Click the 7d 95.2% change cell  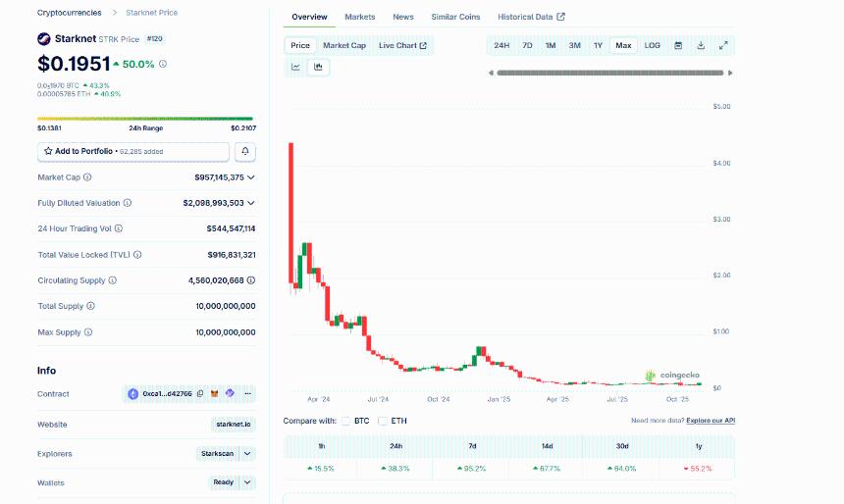(x=472, y=469)
